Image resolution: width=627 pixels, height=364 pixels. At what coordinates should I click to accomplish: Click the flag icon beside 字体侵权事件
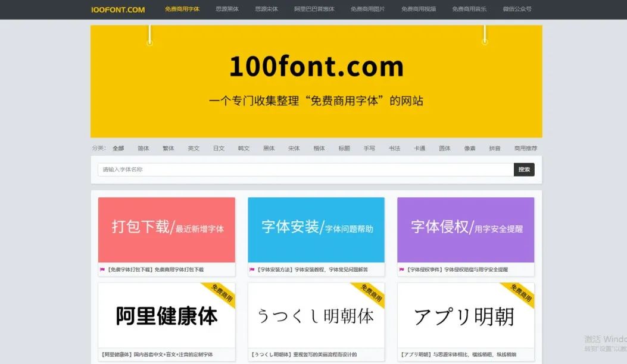(402, 269)
